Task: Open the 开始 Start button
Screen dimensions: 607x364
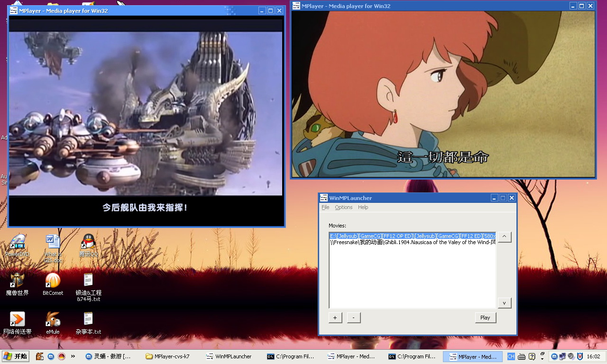Action: pos(16,356)
